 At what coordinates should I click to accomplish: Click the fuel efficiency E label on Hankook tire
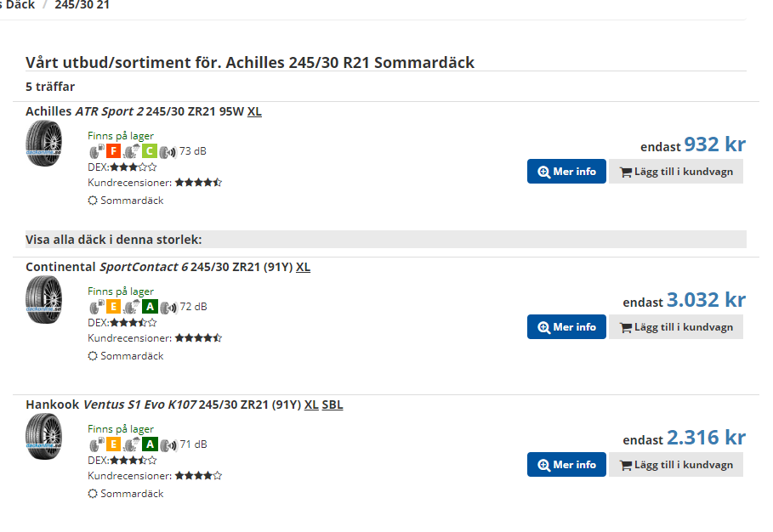(x=113, y=444)
